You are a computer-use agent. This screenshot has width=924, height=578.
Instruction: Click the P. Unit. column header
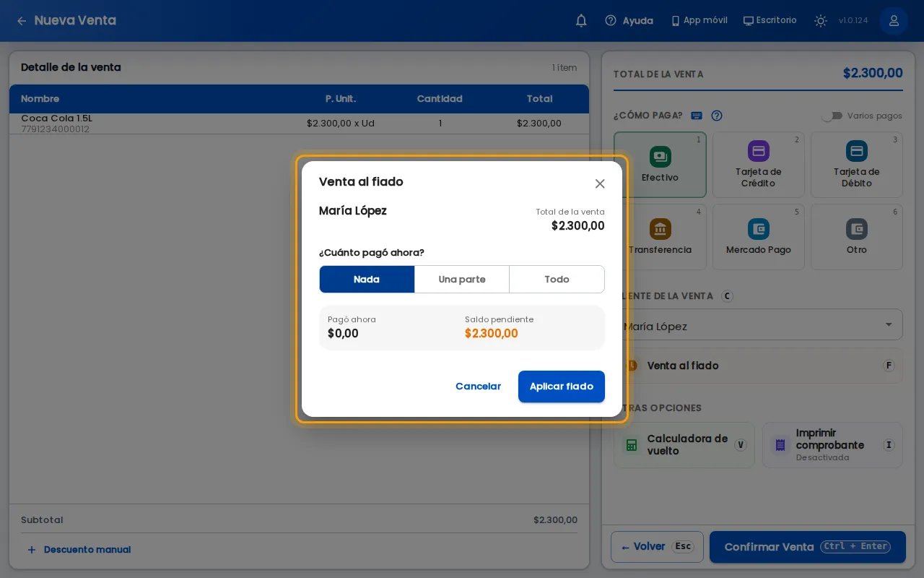[x=341, y=99]
